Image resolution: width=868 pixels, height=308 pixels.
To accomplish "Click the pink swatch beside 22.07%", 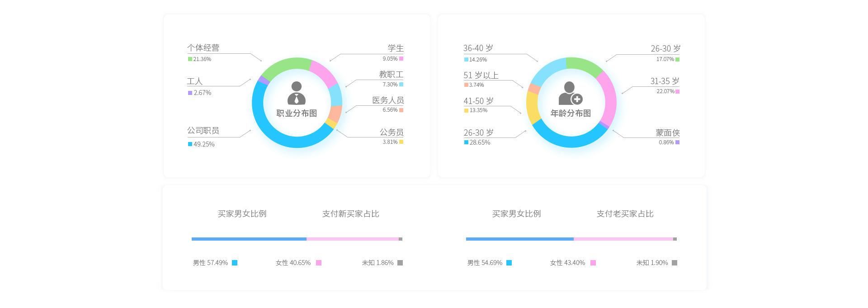I will [x=677, y=91].
